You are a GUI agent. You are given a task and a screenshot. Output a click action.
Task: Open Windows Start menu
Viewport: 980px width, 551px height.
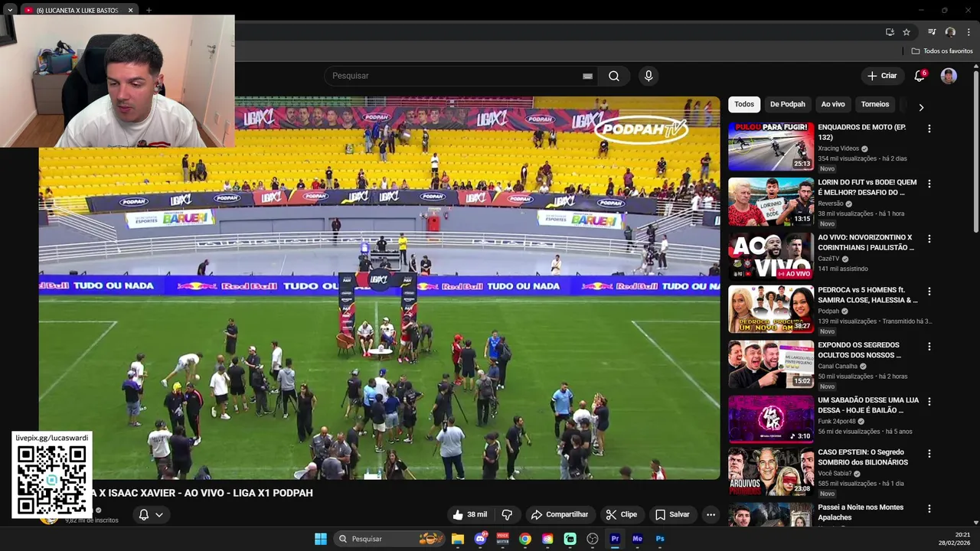pos(321,539)
